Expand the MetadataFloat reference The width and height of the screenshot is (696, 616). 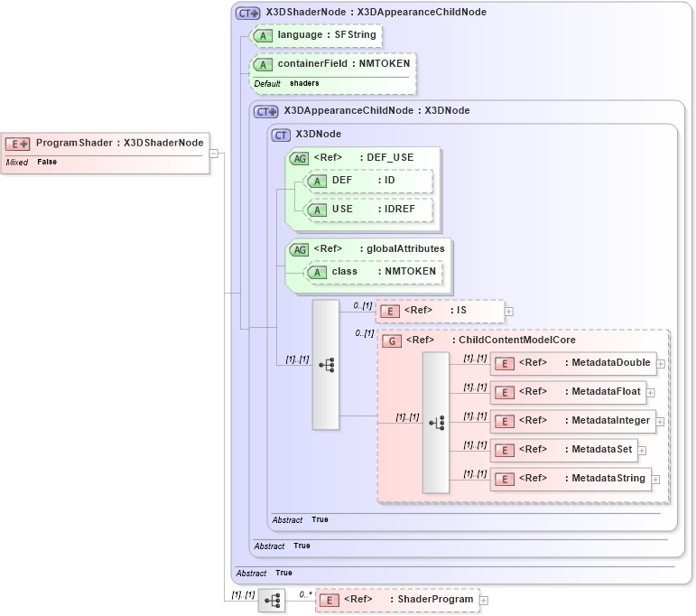pos(651,393)
